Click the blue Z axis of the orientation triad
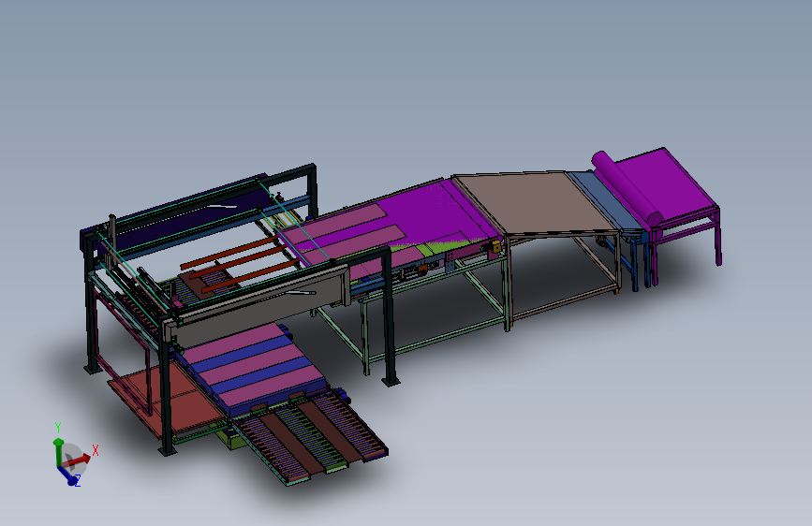Viewport: 812px width, 526px height. point(69,475)
